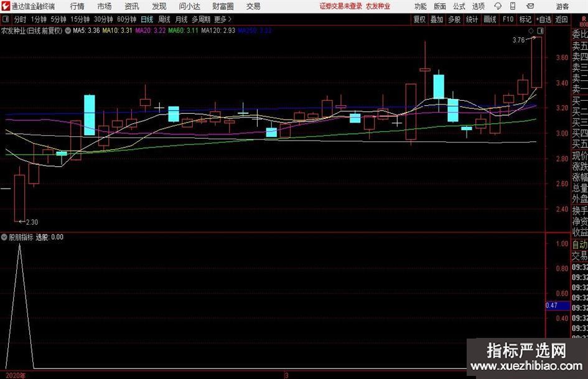Select the 周线 weekly chart tab
588x379 pixels.
coord(164,19)
